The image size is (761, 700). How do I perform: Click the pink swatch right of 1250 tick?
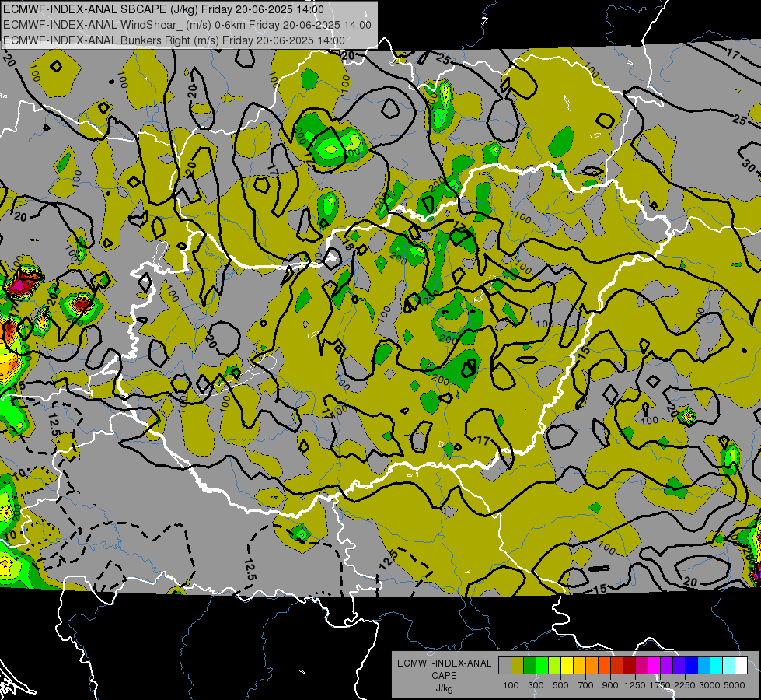(641, 666)
